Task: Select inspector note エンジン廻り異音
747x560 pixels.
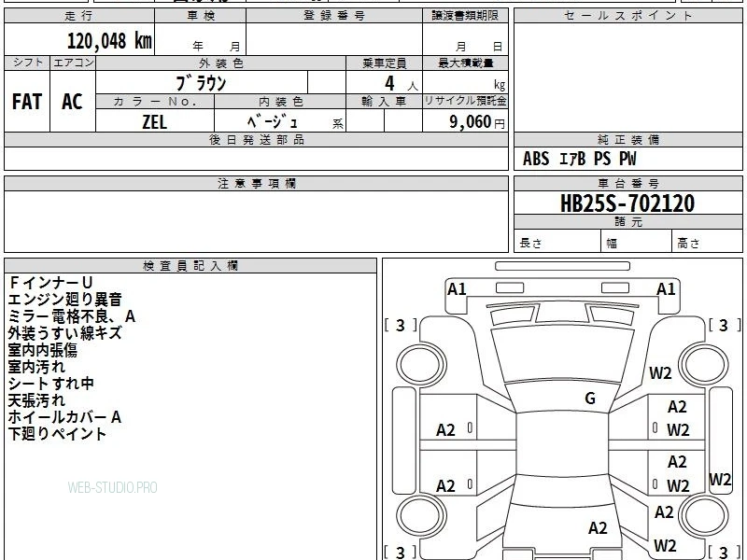Action: [64, 300]
